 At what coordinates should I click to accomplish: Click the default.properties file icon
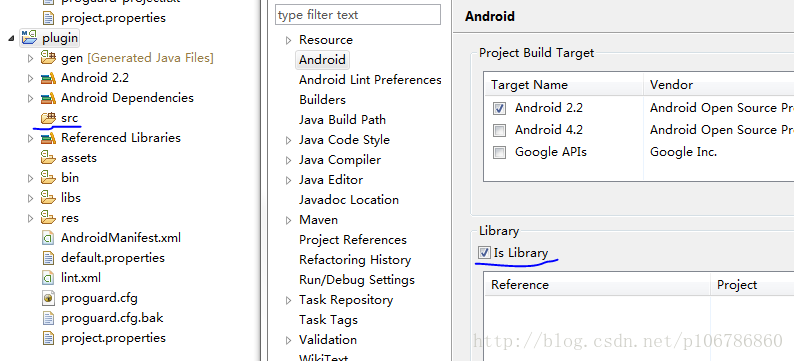[x=48, y=258]
